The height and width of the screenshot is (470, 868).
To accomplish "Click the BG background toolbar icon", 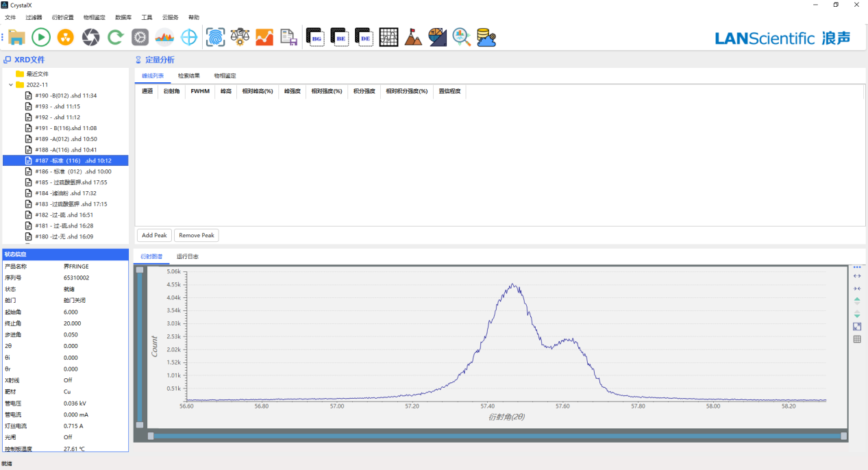I will [x=315, y=38].
